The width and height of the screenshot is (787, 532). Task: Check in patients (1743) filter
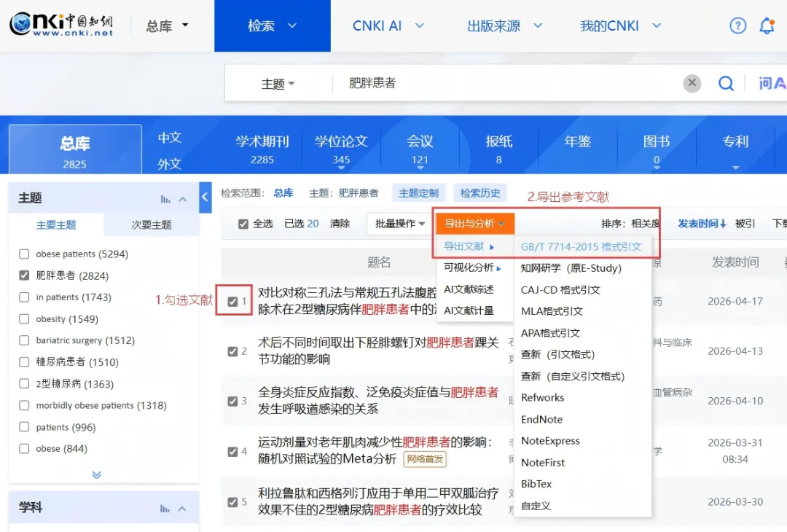24,297
